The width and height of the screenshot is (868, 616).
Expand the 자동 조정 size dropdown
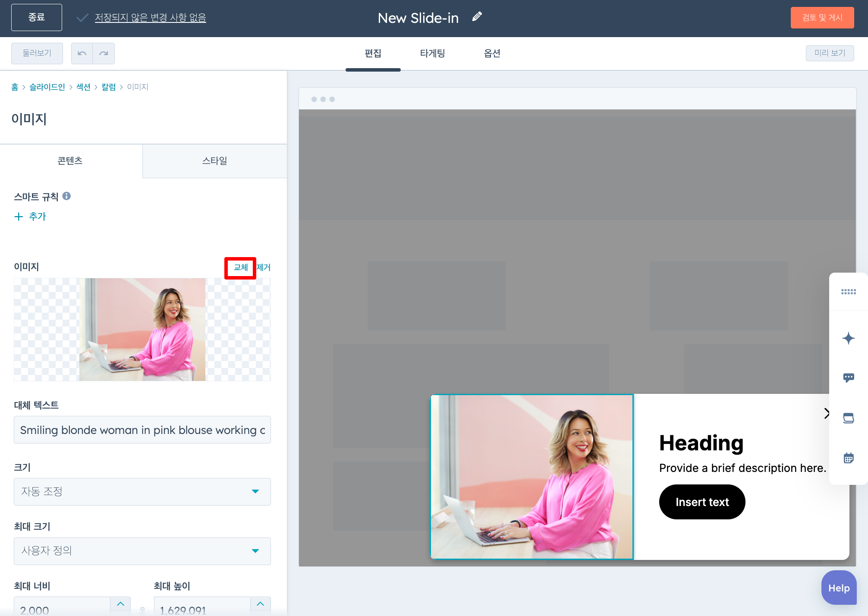coord(142,491)
